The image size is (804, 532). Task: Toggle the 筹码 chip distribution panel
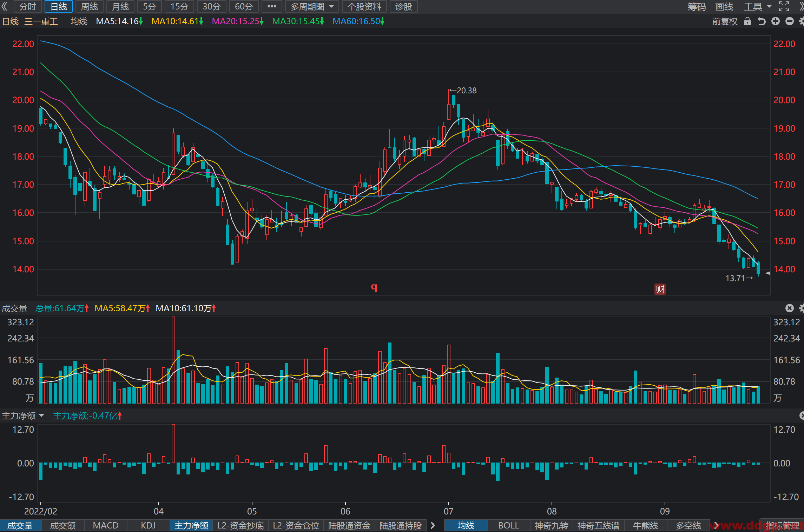(697, 6)
